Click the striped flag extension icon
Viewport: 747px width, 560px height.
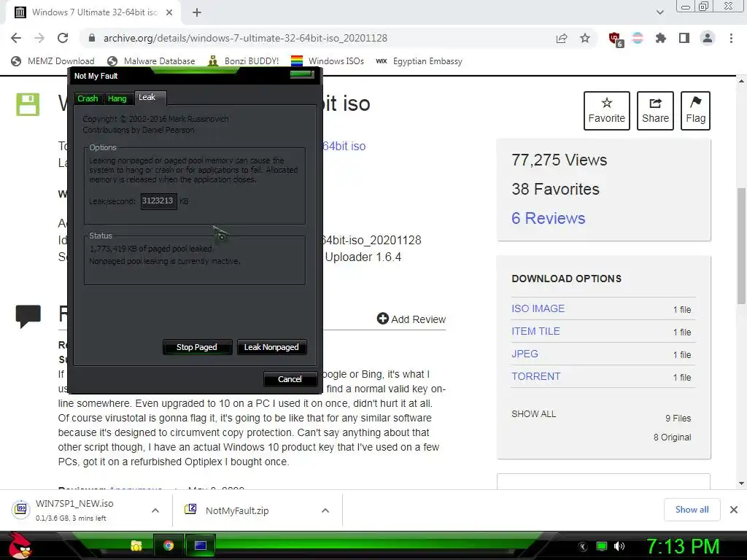(x=638, y=38)
